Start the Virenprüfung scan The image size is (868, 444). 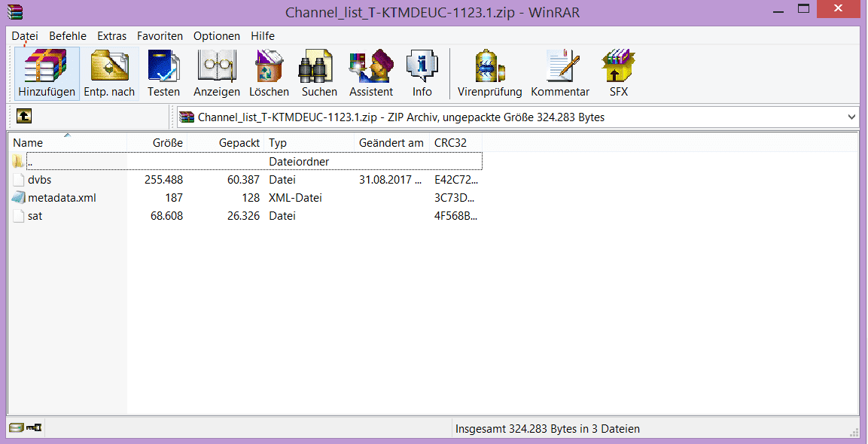click(x=489, y=73)
